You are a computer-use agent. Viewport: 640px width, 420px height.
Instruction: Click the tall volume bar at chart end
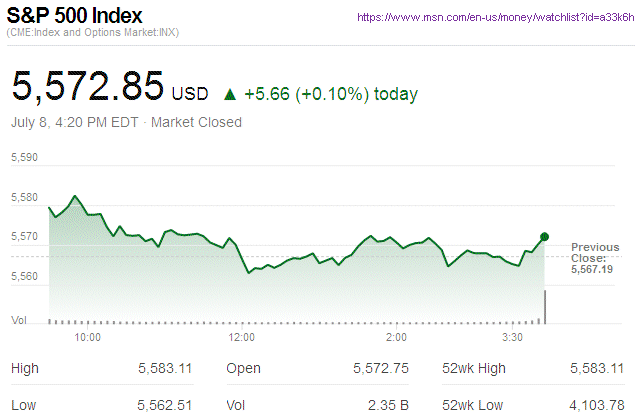(545, 306)
